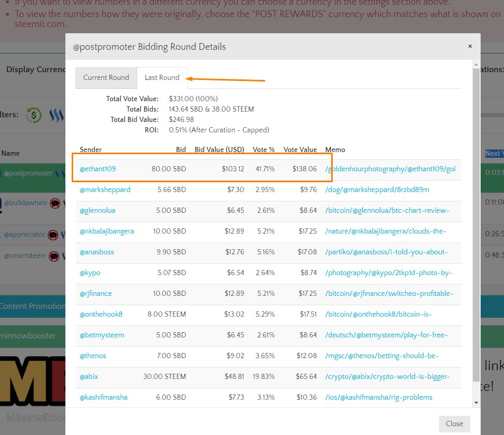Click the @thenos betting memo link
Image resolution: width=504 pixels, height=435 pixels.
click(x=382, y=356)
